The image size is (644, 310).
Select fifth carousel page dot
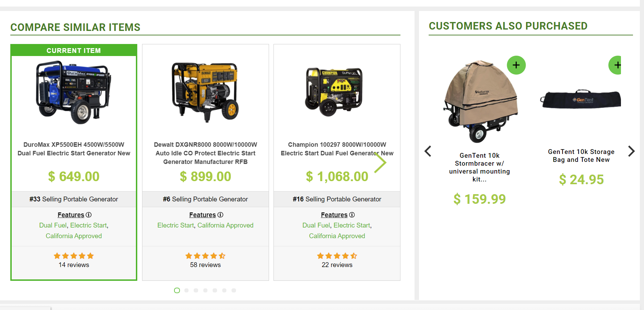click(215, 290)
